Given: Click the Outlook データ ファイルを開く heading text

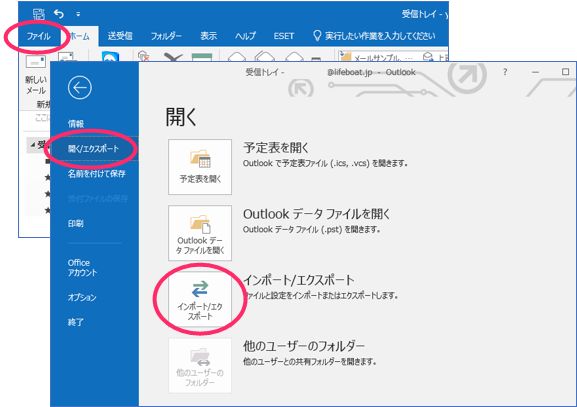Looking at the screenshot, I should coord(316,214).
